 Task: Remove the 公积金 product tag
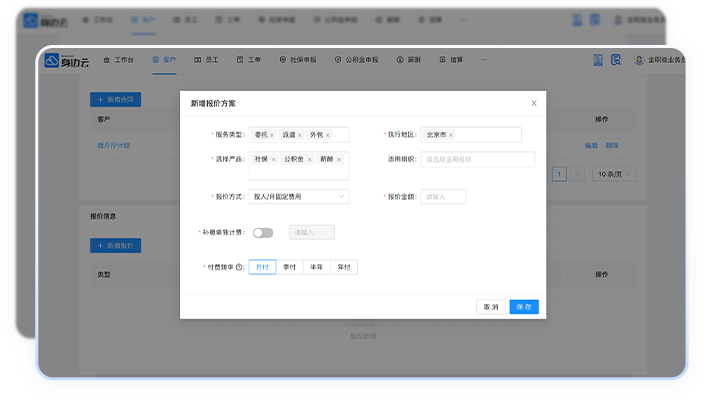pos(309,159)
